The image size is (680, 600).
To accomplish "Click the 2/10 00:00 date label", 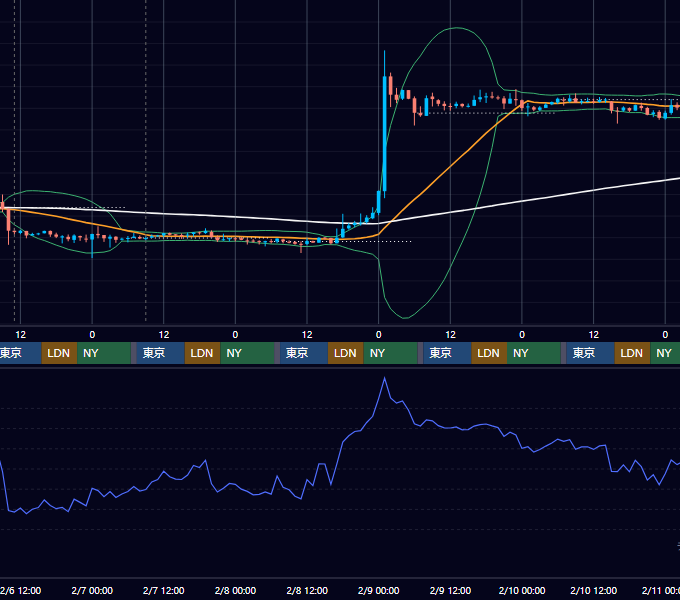I will click(x=522, y=590).
